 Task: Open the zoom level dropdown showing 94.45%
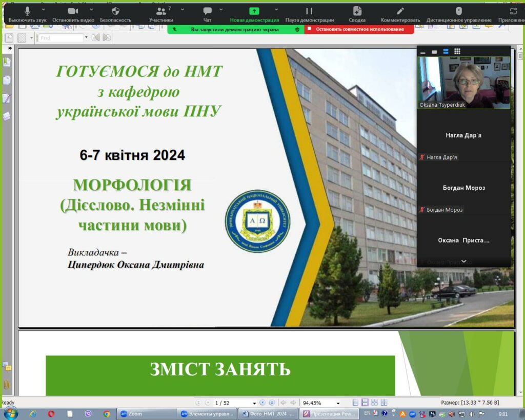pyautogui.click(x=320, y=403)
